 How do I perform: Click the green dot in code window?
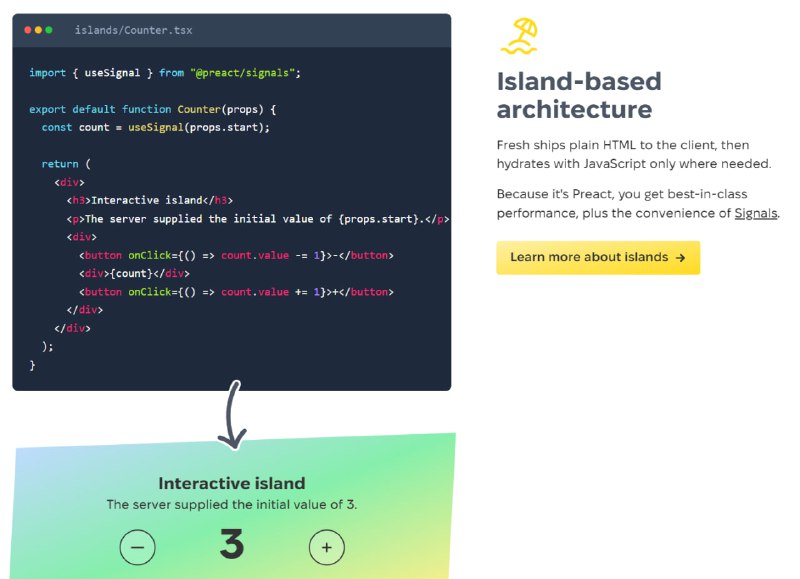[49, 30]
